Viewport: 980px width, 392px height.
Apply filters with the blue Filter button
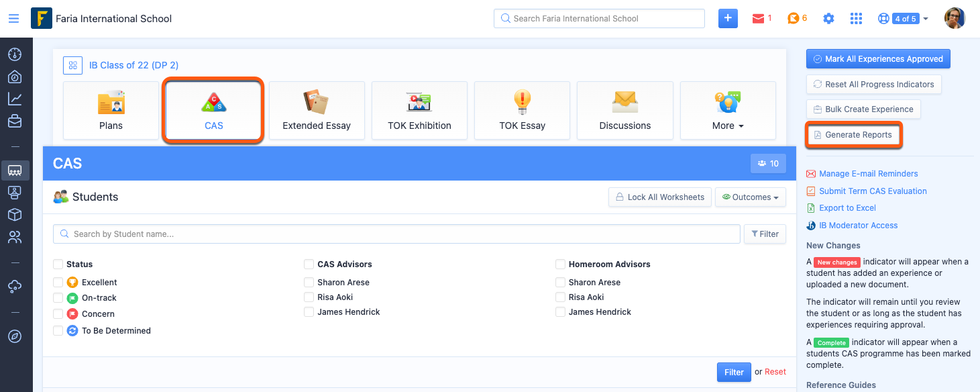[x=734, y=372]
